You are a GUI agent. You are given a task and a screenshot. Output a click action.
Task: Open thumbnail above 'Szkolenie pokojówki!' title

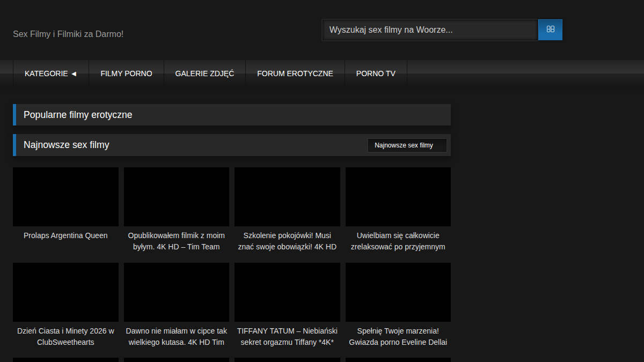pos(287,197)
